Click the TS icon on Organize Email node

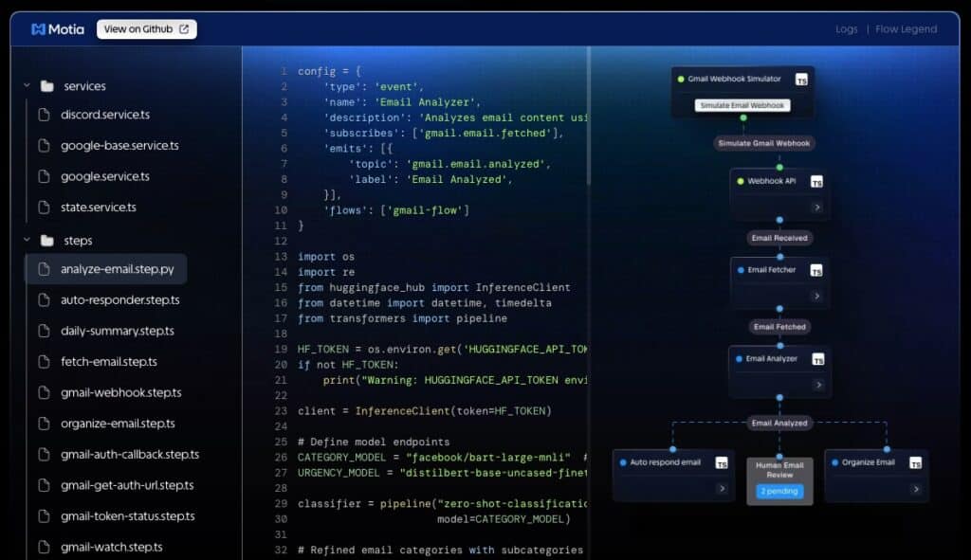tap(915, 463)
